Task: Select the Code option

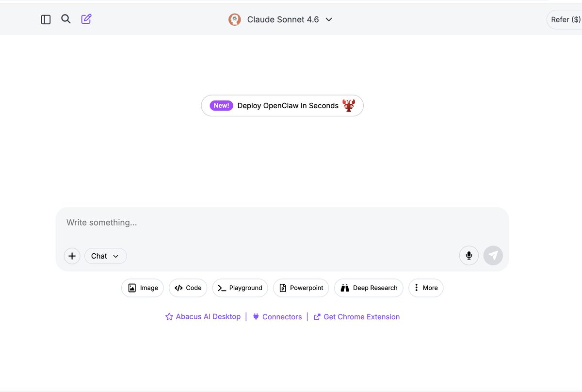Action: tap(188, 288)
